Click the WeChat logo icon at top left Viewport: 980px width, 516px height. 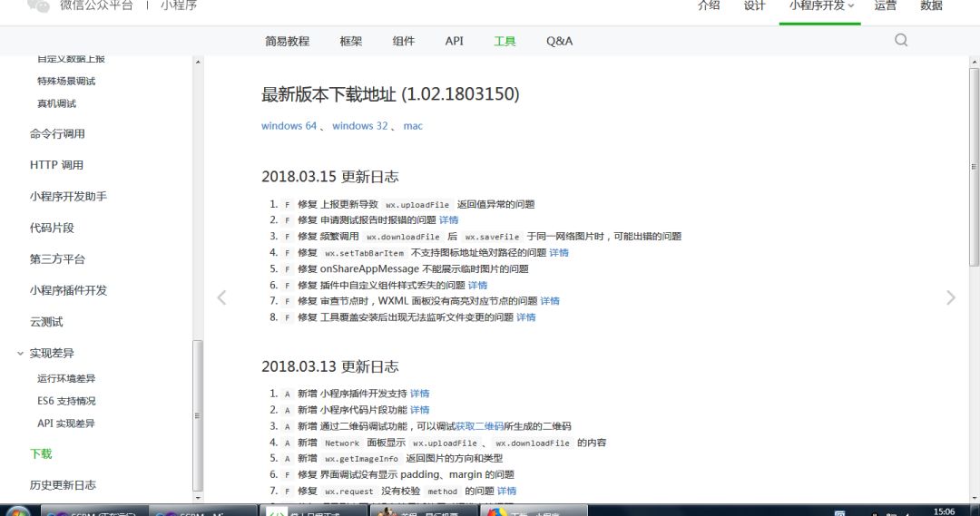click(x=38, y=5)
